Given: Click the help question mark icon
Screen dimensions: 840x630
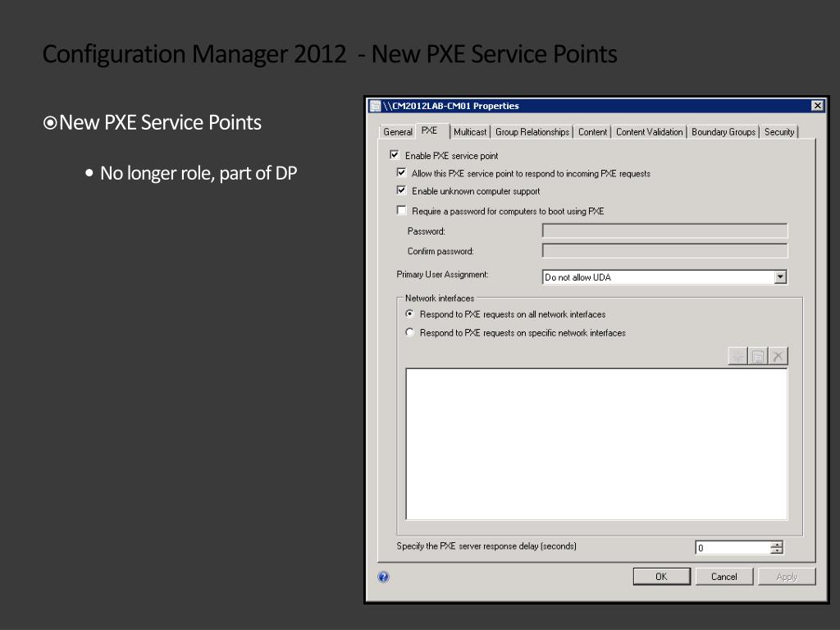Looking at the screenshot, I should [x=384, y=577].
